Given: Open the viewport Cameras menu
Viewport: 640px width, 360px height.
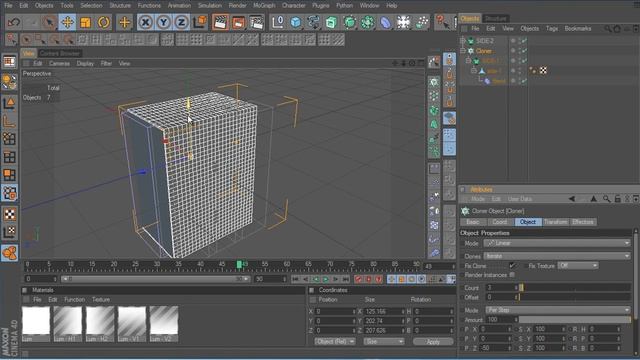Looking at the screenshot, I should point(59,63).
